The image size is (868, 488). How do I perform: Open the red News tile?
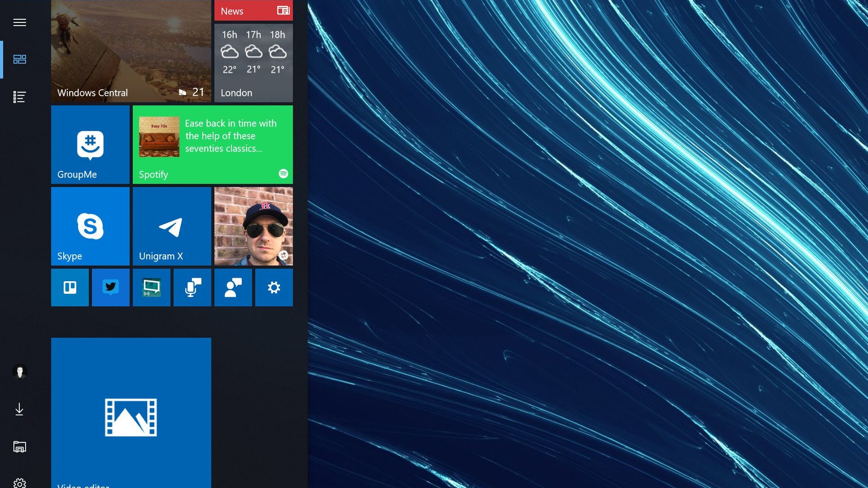pyautogui.click(x=253, y=11)
